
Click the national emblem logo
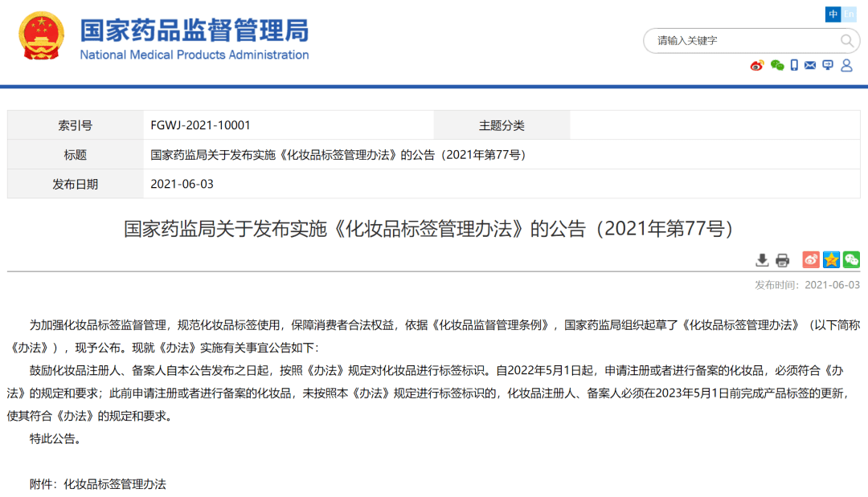point(42,35)
